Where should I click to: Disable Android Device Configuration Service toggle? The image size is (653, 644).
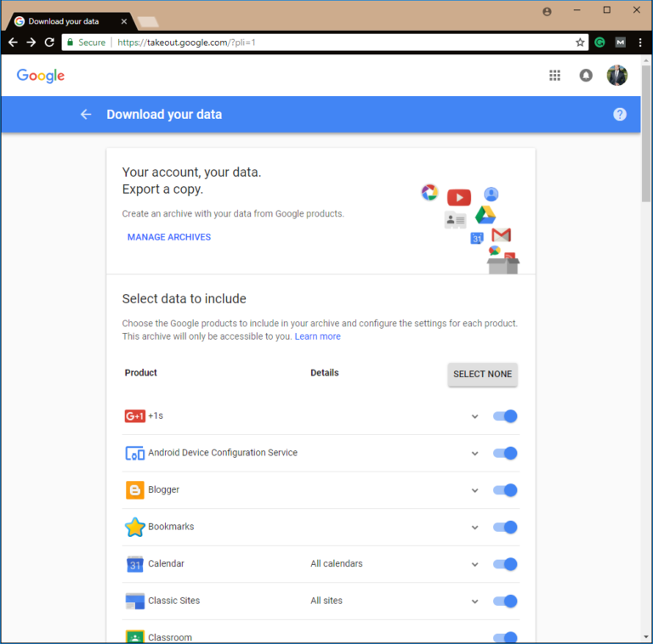click(x=505, y=453)
